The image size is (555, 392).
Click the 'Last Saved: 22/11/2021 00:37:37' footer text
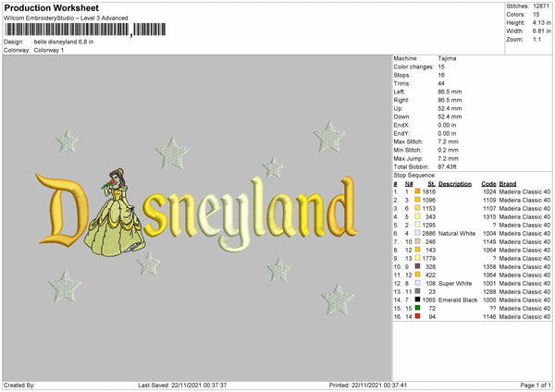[x=182, y=385]
